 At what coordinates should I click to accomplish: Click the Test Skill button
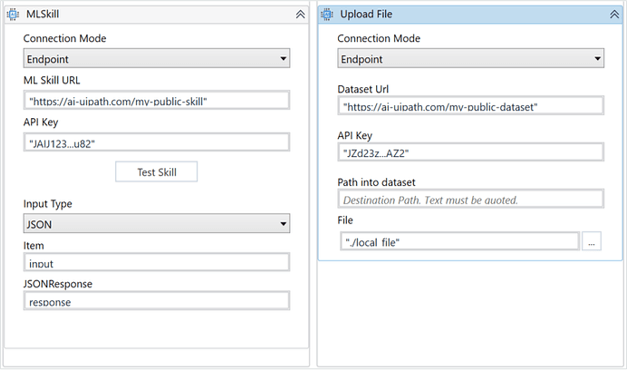(156, 172)
